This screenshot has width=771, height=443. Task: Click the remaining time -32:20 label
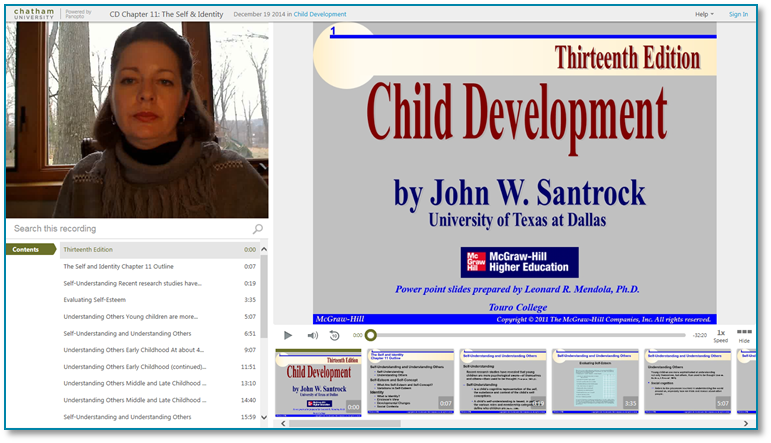click(700, 335)
